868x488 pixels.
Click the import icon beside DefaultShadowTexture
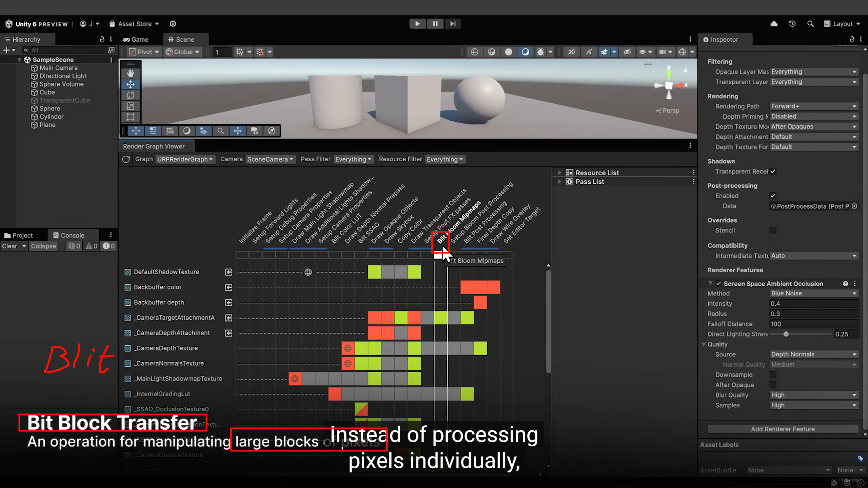[229, 272]
